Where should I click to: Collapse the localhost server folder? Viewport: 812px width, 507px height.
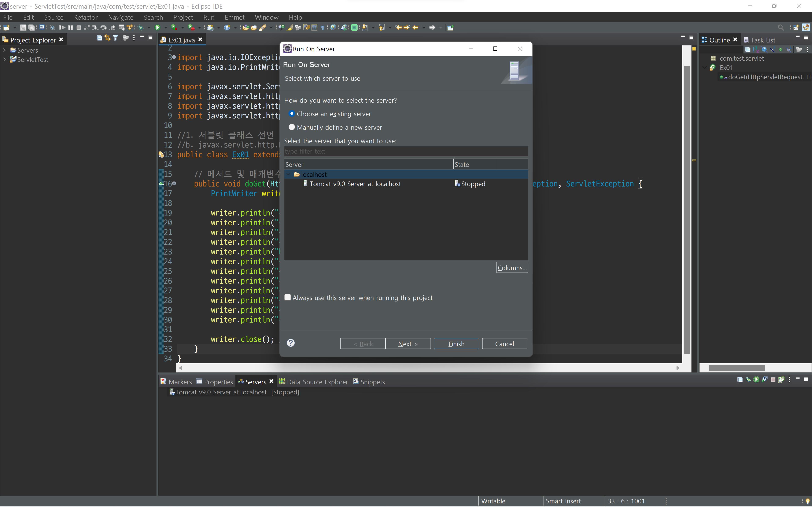(289, 174)
